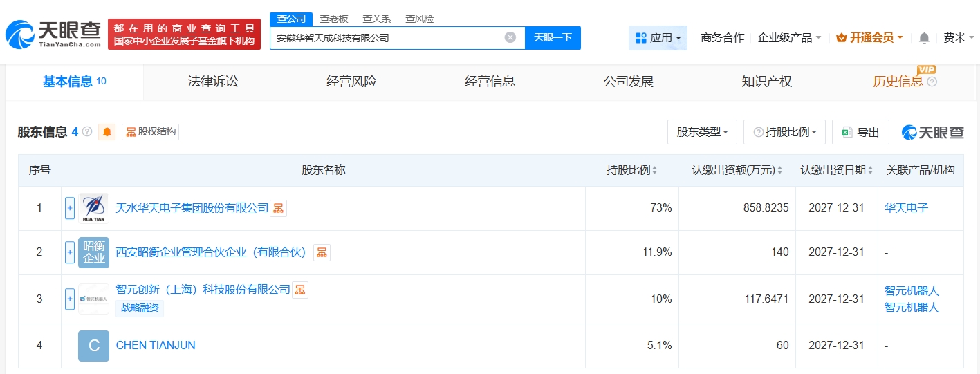Open the 应用 dropdown menu
This screenshot has height=374, width=980.
coord(658,38)
